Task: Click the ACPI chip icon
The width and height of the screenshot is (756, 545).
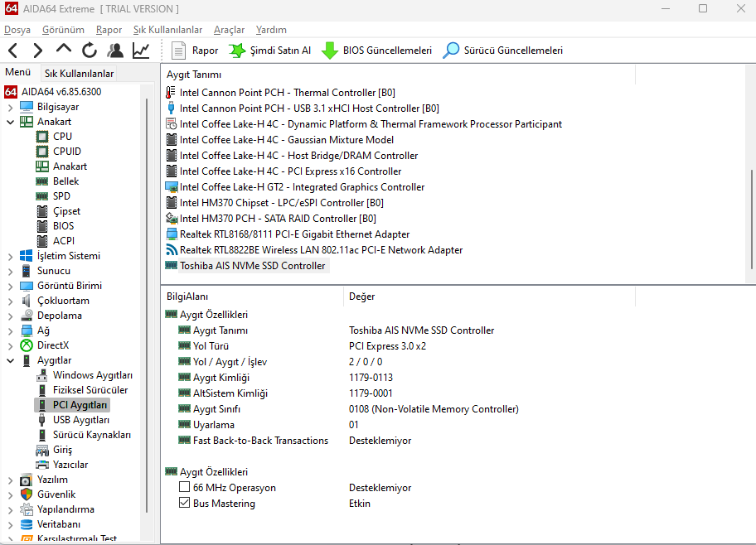Action: pos(42,241)
